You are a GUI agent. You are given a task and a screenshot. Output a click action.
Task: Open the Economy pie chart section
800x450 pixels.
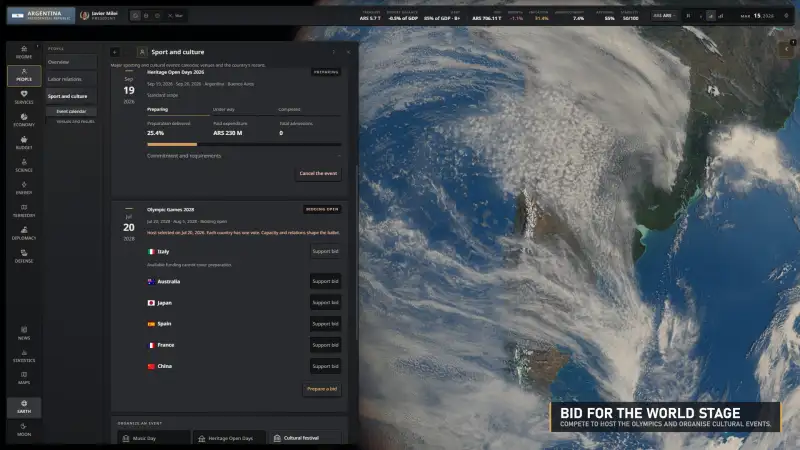(x=24, y=120)
